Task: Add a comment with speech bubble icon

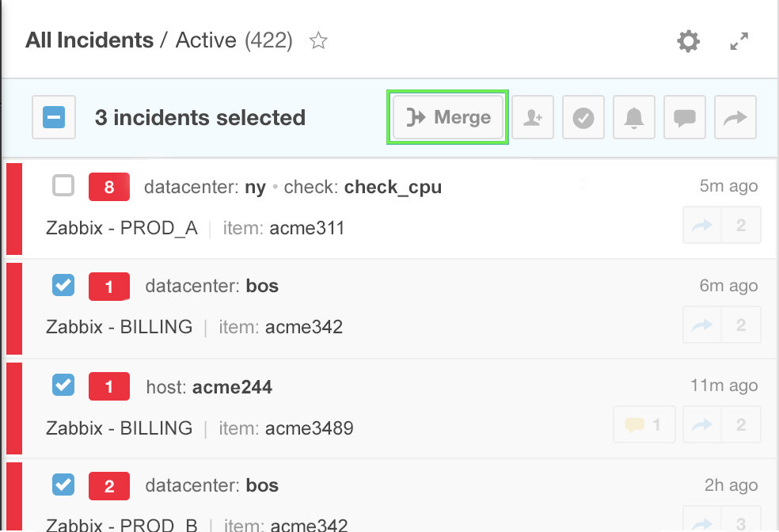Action: pos(685,117)
